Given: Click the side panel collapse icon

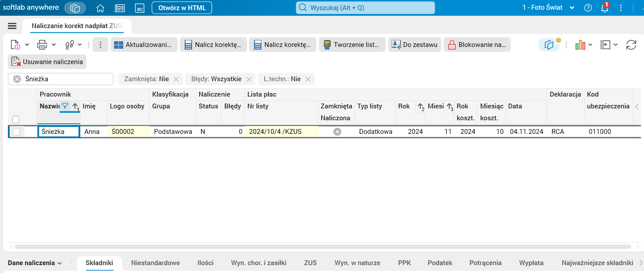Looking at the screenshot, I should click(x=606, y=44).
